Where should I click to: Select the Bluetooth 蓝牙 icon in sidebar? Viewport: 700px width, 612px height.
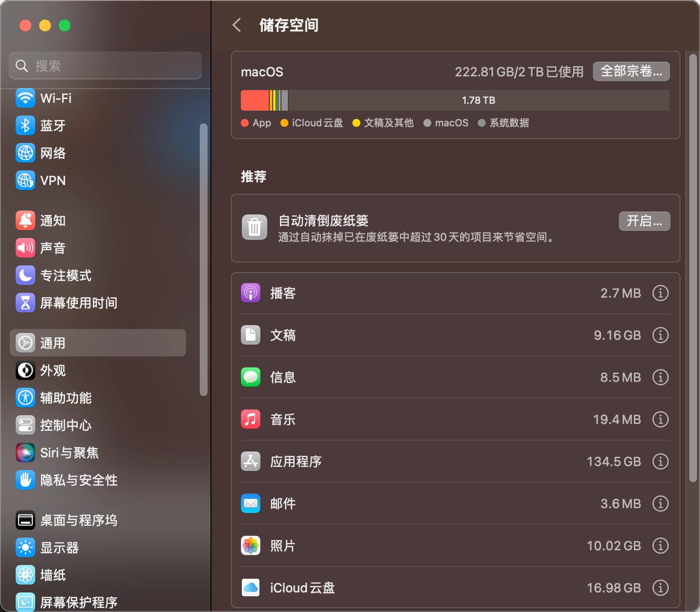25,126
